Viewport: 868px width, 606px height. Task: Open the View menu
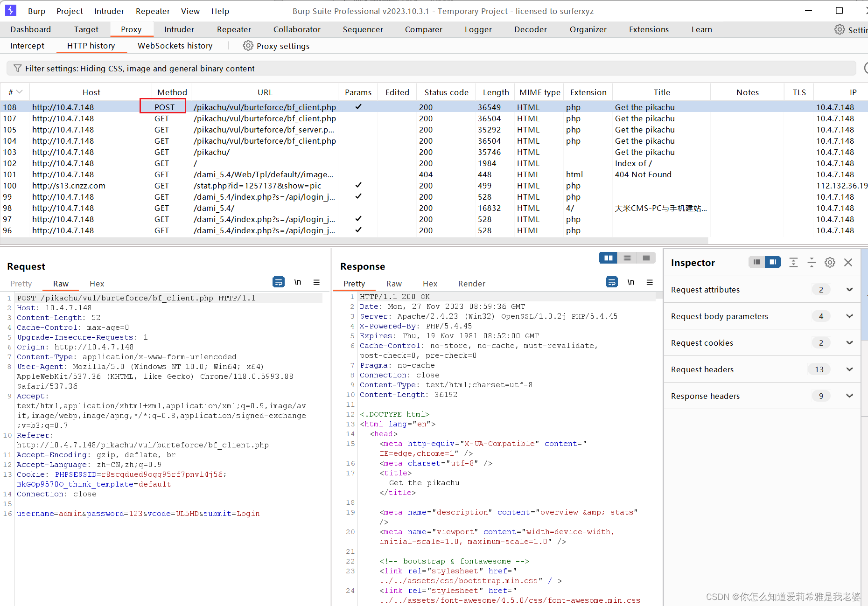pos(190,11)
